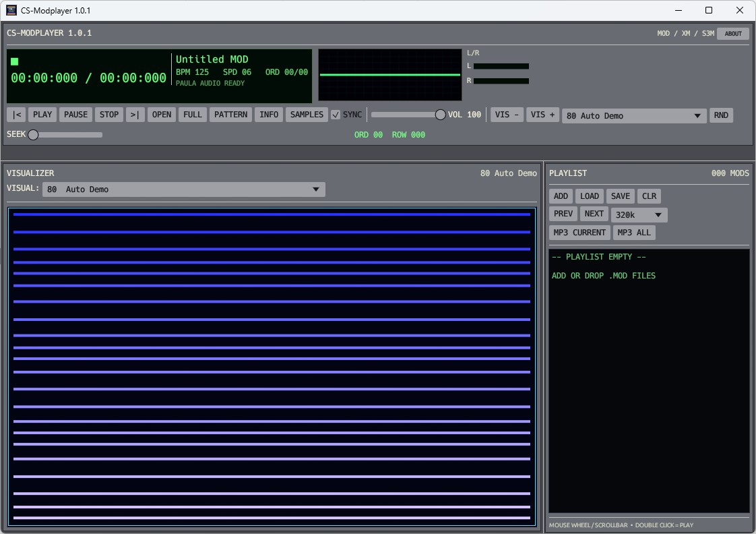Switch to fullscreen with FULL button
756x534 pixels.
tap(193, 115)
